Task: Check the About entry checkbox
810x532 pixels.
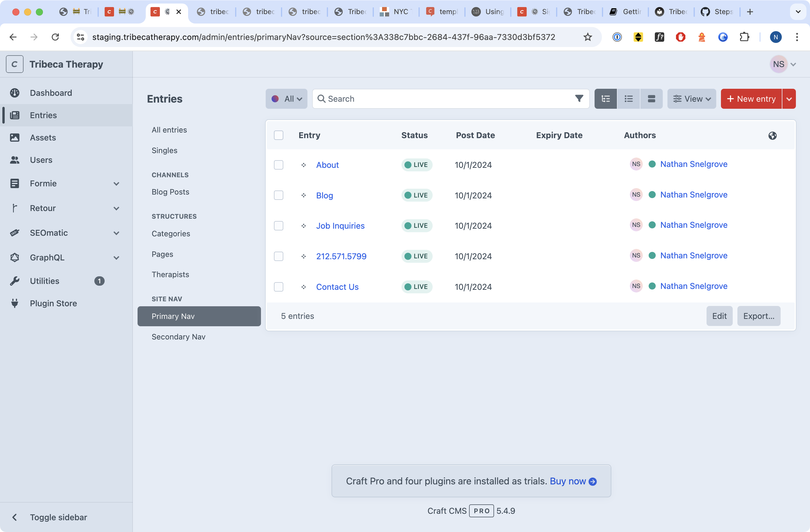Action: point(279,165)
